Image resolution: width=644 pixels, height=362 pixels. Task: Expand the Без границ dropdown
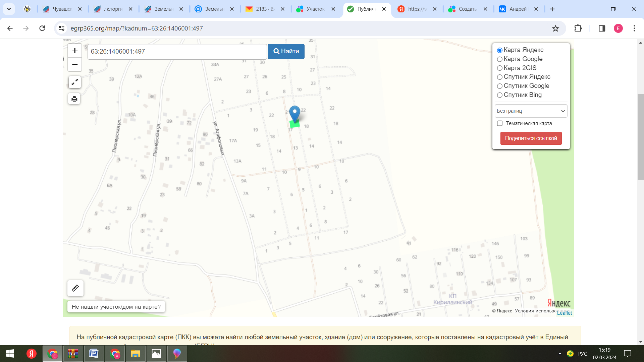[x=531, y=111]
